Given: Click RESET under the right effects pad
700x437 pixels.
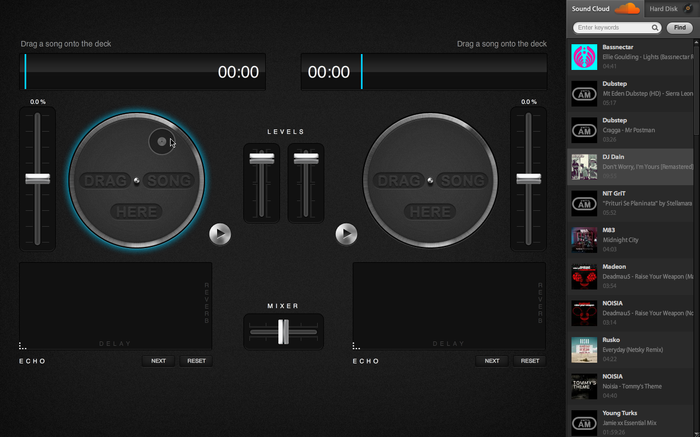Looking at the screenshot, I should tap(530, 361).
